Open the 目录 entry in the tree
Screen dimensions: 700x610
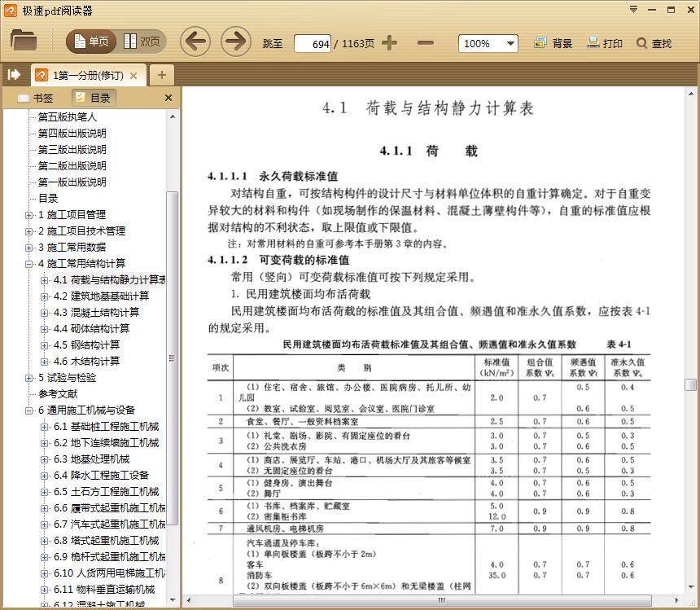click(48, 198)
